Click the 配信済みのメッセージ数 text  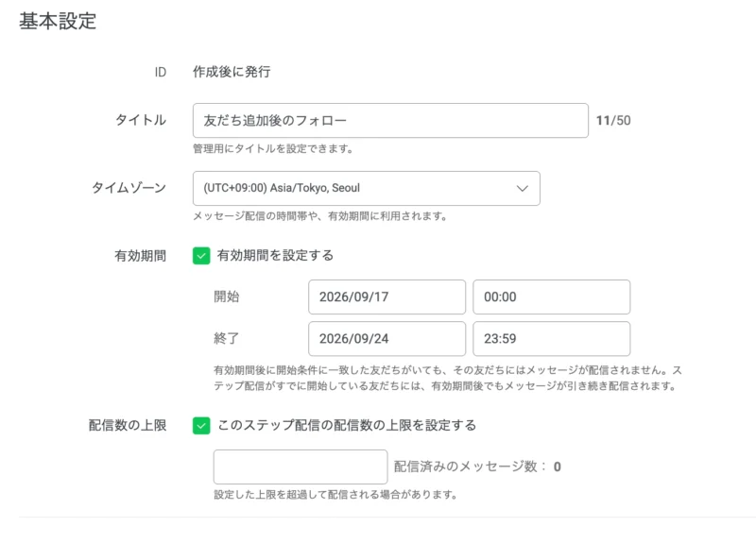[x=477, y=467]
